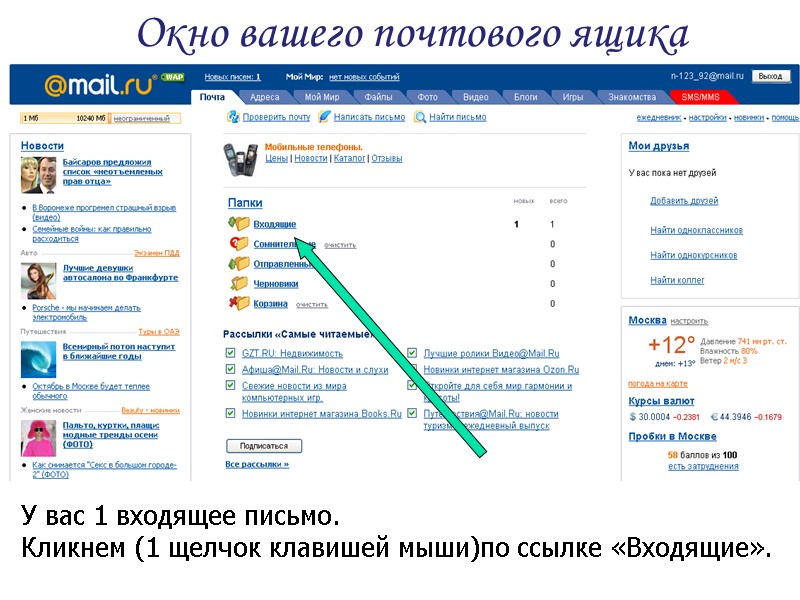Click Найти коллег link
Image resolution: width=800 pixels, height=600 pixels.
pyautogui.click(x=677, y=280)
